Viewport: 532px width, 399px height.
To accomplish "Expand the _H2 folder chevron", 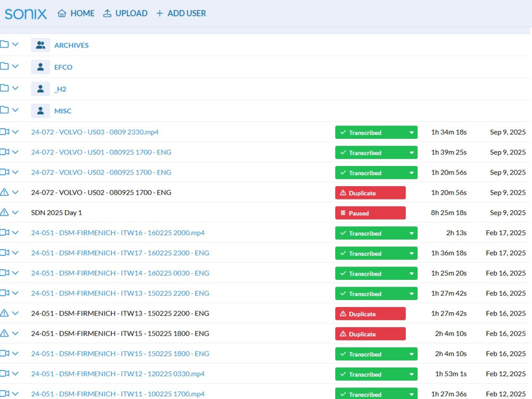I will pyautogui.click(x=15, y=88).
